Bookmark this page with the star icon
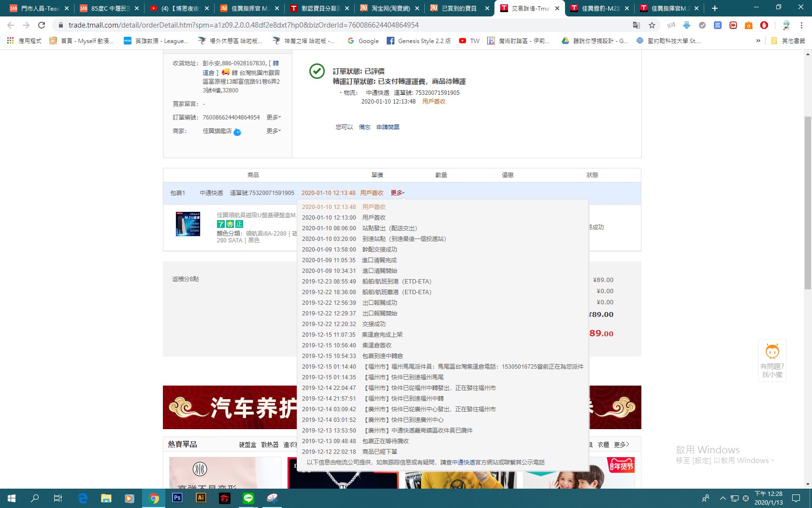This screenshot has height=508, width=812. [x=652, y=25]
